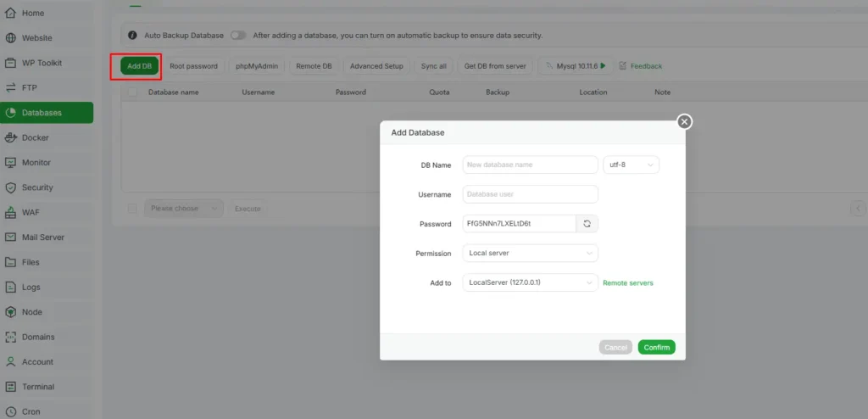868x419 pixels.
Task: Go to the Domains sidebar item
Action: click(37, 337)
